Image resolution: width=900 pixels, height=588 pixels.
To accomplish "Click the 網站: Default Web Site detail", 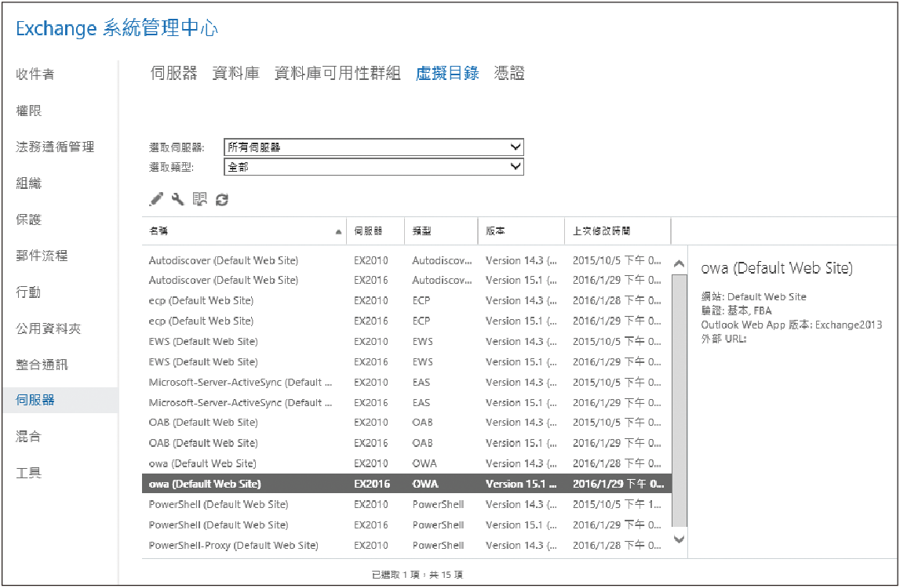I will click(x=753, y=296).
